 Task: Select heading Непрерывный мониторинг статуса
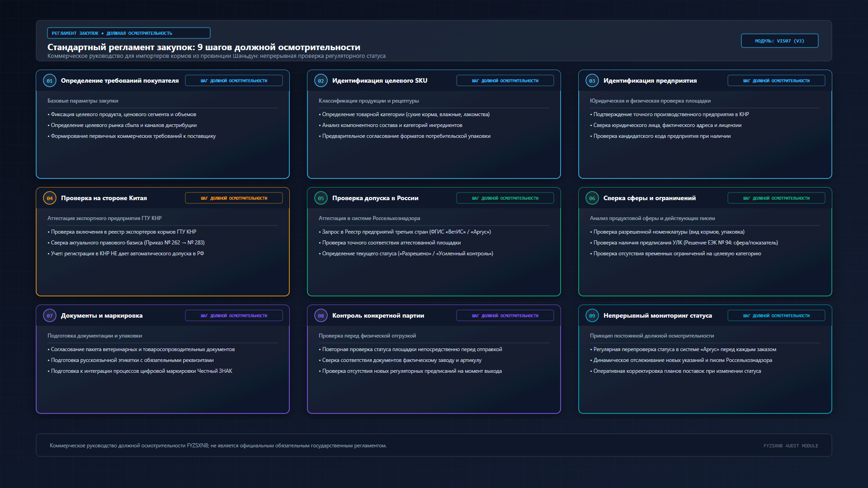[x=658, y=315]
